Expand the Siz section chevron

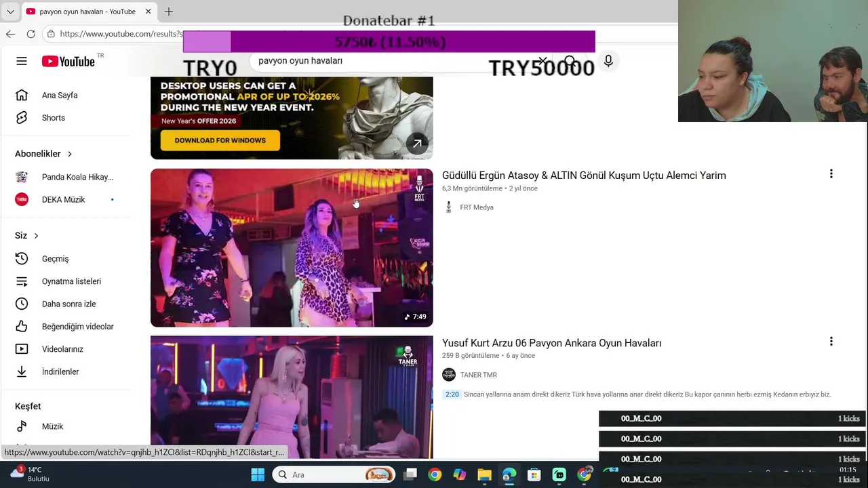click(36, 236)
